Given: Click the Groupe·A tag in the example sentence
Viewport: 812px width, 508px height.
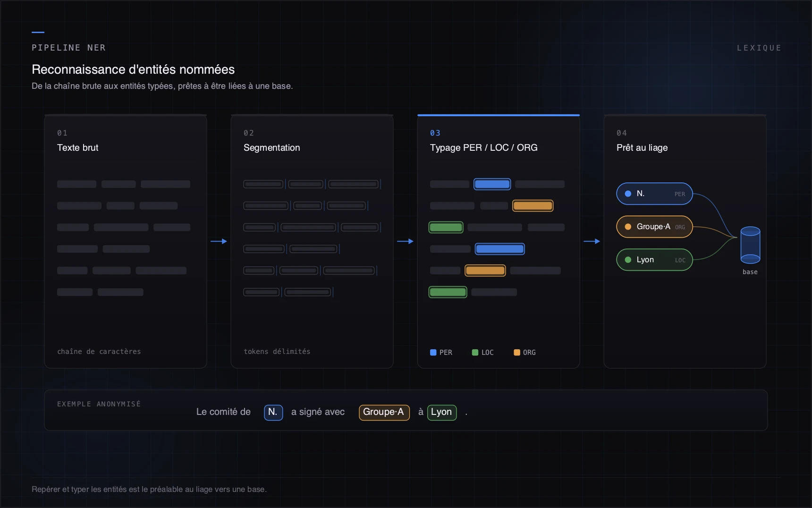Looking at the screenshot, I should [x=384, y=412].
